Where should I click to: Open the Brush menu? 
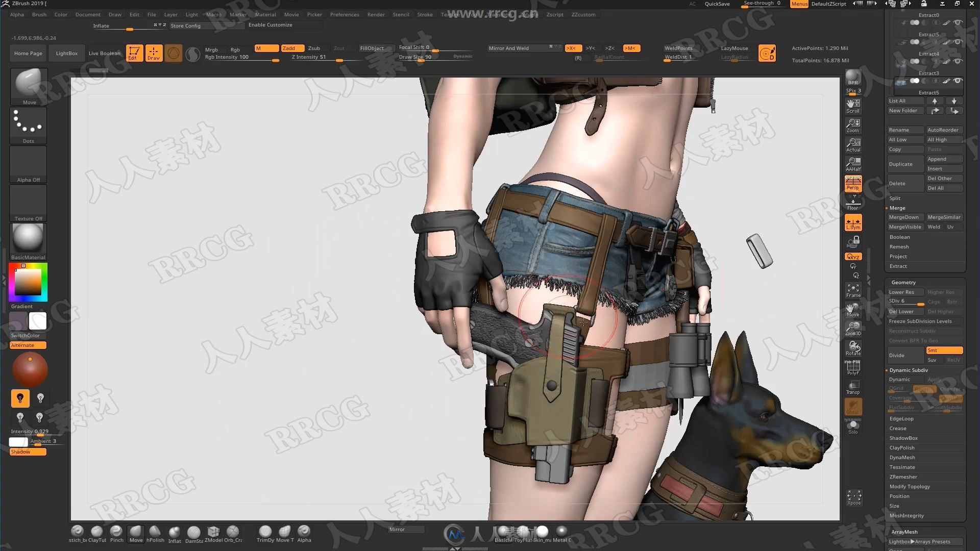(39, 14)
